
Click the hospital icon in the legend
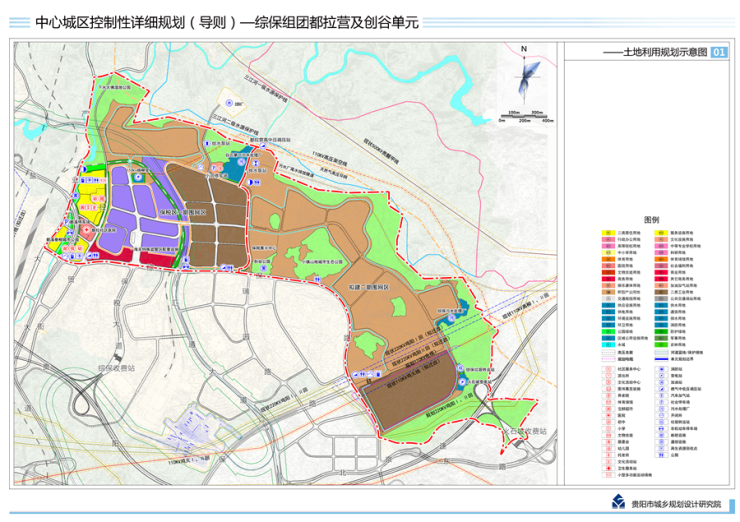tap(608, 415)
